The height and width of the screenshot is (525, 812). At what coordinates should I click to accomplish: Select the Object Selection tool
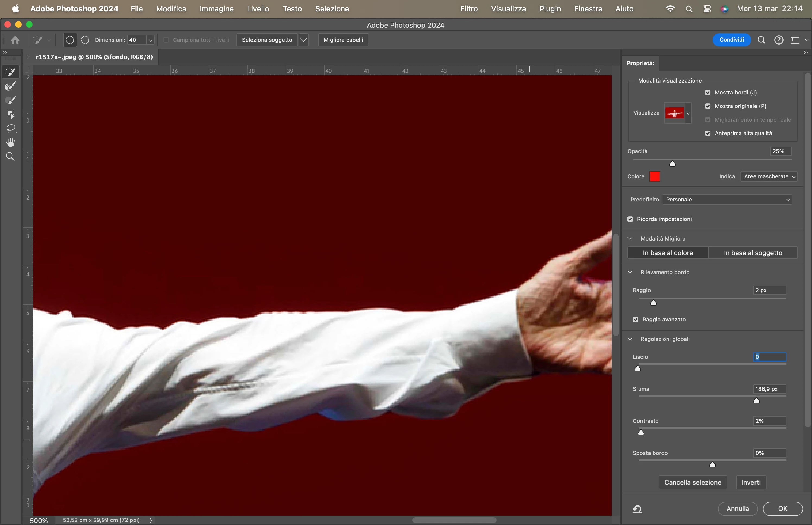point(11,114)
